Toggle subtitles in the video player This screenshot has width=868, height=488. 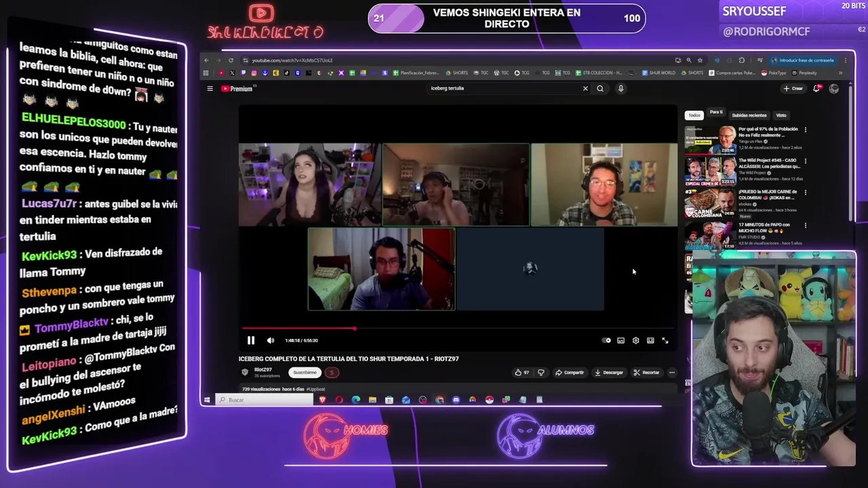tap(620, 340)
